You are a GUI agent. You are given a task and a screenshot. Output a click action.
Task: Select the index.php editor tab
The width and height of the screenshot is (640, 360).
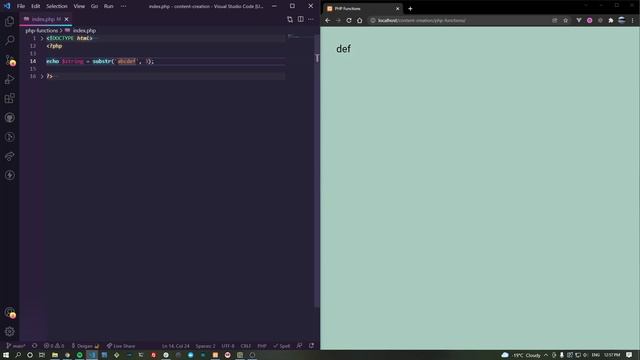point(46,19)
